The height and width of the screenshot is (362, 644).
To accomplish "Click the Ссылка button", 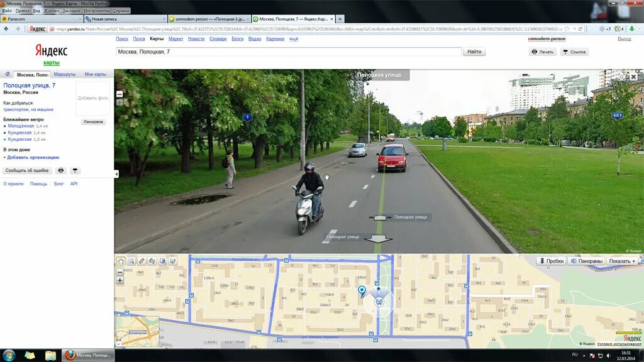I will tap(574, 52).
